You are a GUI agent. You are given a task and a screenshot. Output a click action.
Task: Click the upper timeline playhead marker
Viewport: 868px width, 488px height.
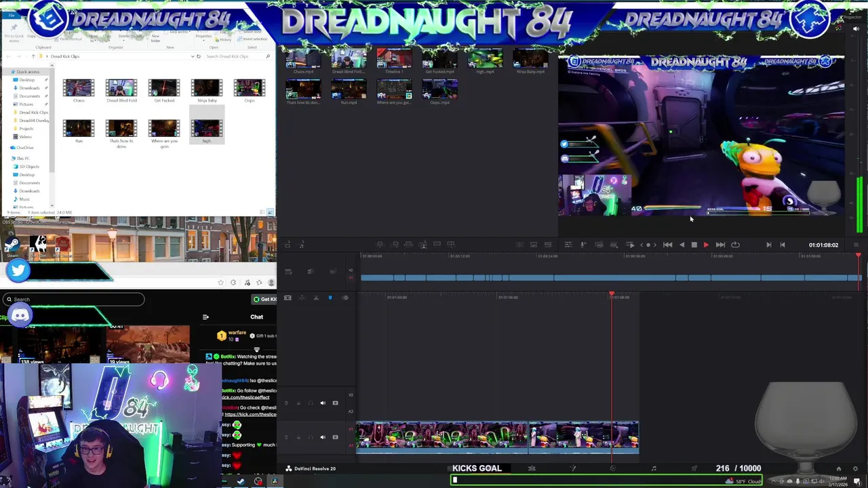pos(859,255)
